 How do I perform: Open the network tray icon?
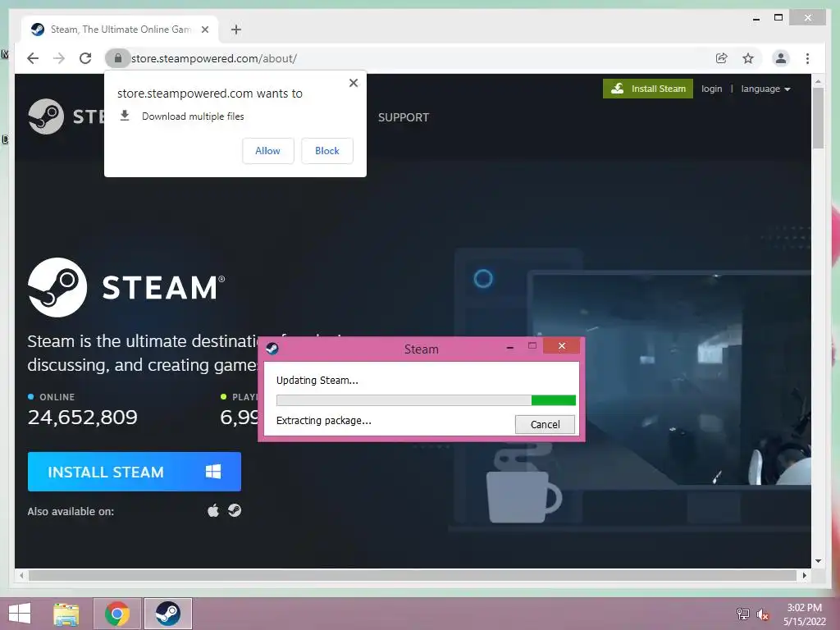pos(742,614)
